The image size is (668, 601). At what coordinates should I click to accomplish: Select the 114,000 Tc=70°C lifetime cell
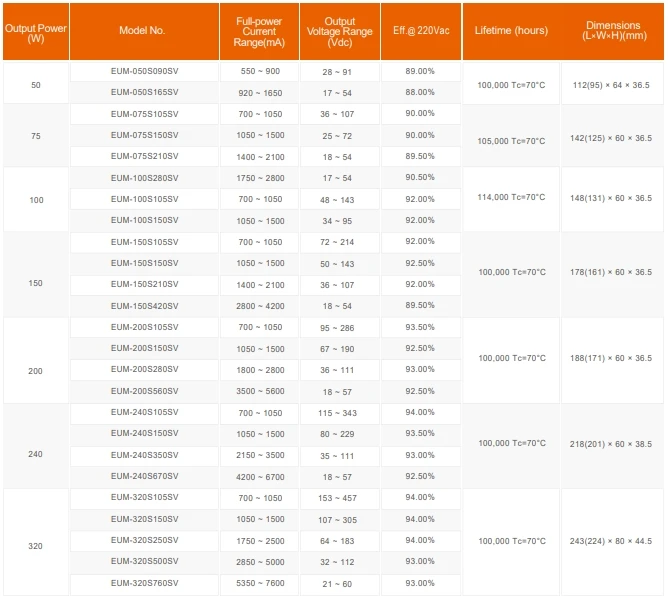pos(511,199)
